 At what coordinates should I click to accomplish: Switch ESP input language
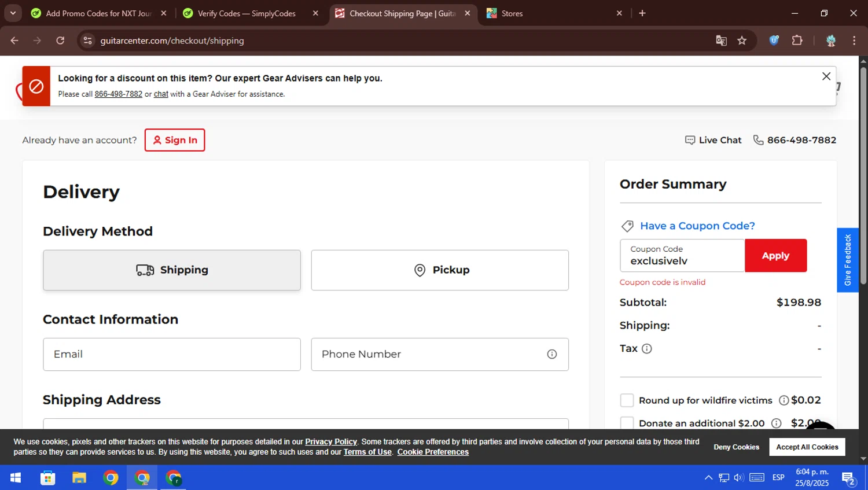click(778, 478)
